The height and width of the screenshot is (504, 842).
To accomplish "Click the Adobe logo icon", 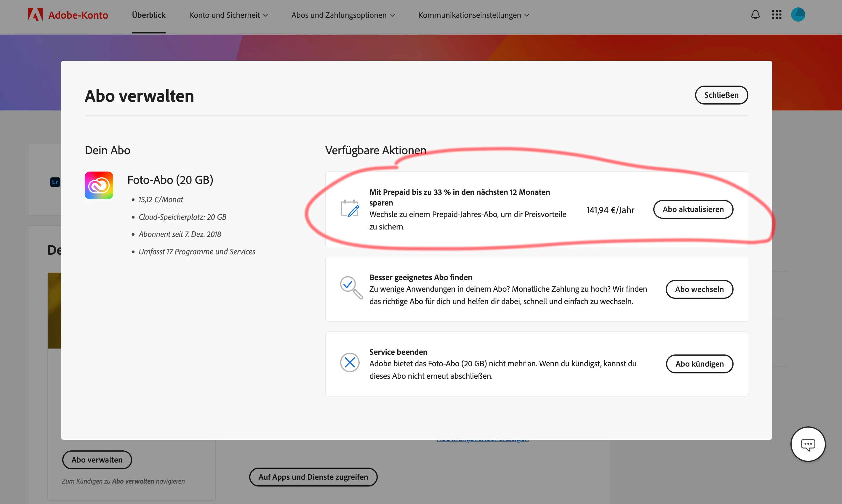I will pos(35,15).
